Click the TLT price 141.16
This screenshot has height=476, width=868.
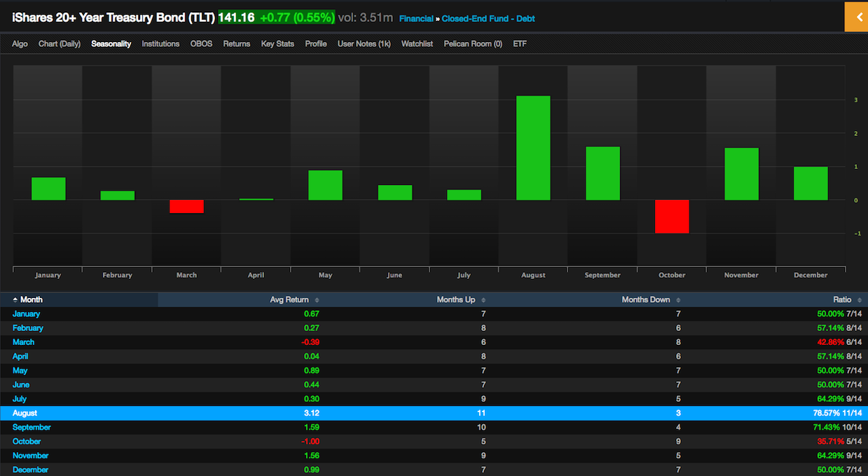point(236,18)
